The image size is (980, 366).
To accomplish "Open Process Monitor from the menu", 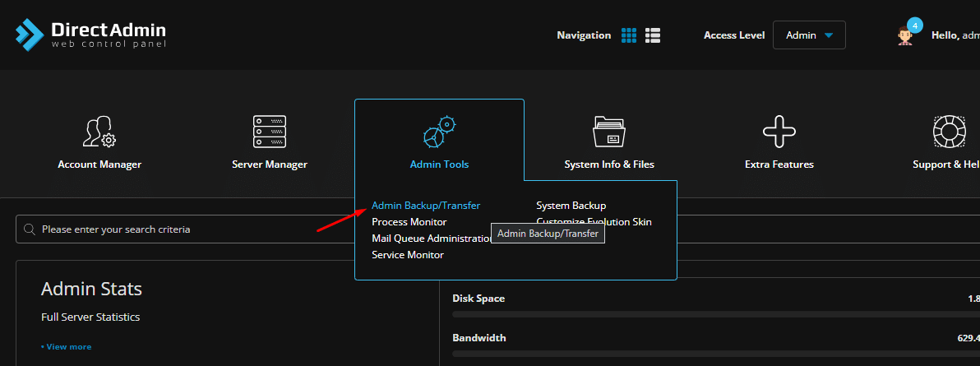I will coord(409,221).
